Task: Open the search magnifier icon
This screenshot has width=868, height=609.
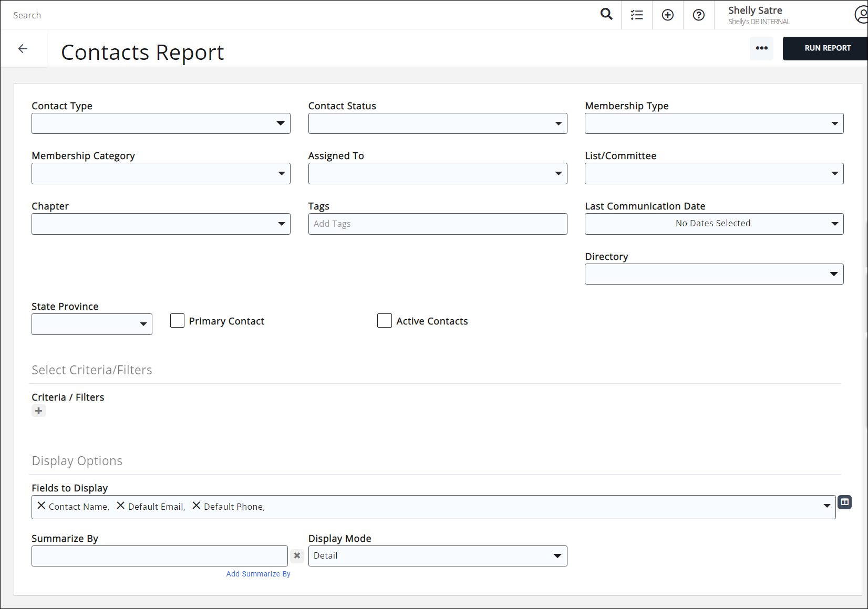Action: point(606,15)
